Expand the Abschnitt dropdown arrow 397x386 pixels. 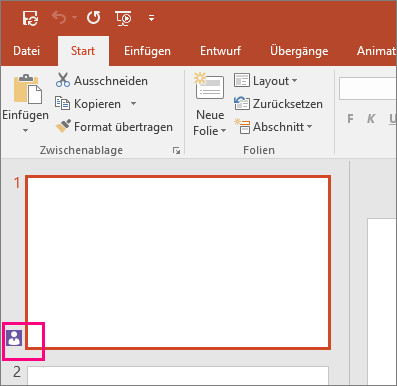(309, 127)
